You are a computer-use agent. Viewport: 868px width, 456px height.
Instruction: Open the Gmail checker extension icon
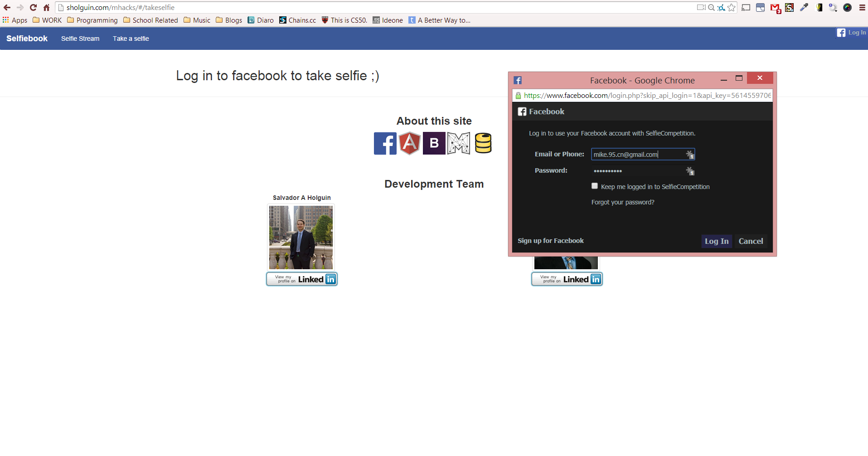(x=775, y=8)
